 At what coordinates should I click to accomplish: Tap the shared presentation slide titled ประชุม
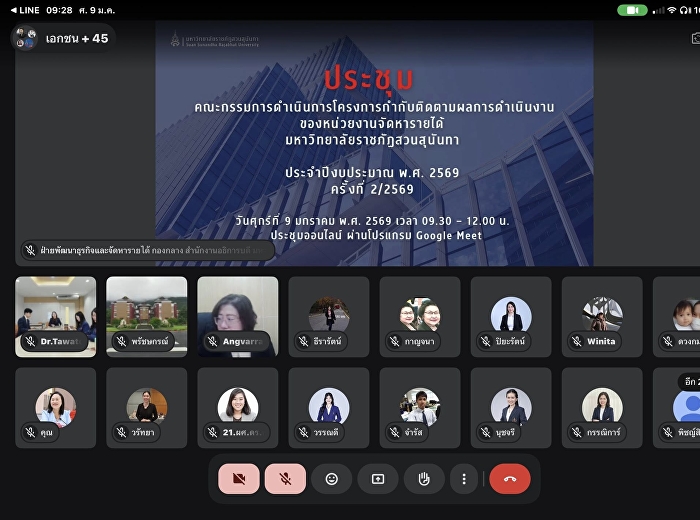[x=374, y=143]
